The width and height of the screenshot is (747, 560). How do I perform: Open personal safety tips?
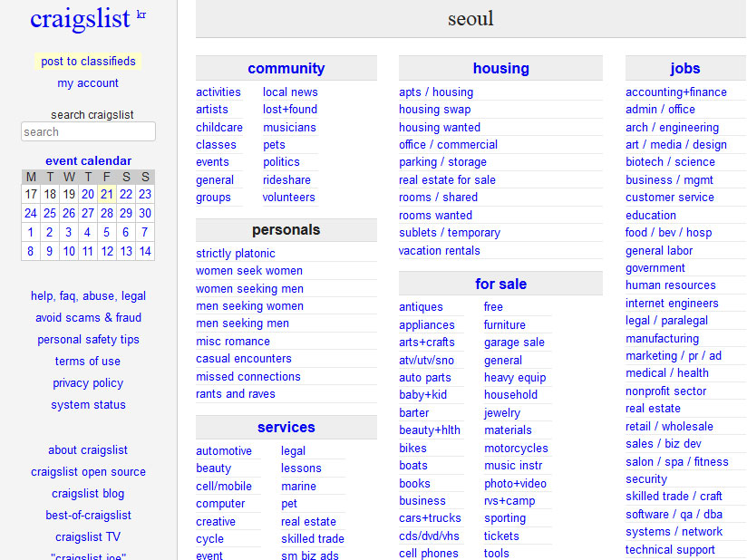point(88,340)
